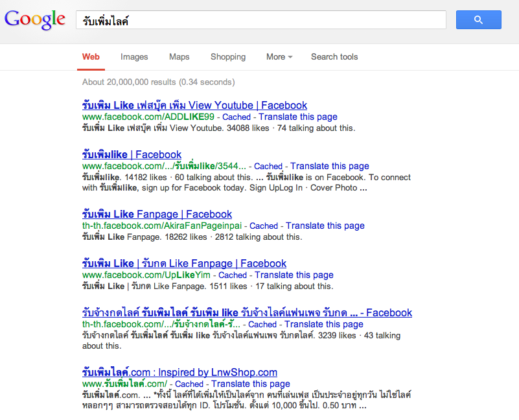Click snippet "34088 likes · 74 talking about this"

click(x=291, y=128)
